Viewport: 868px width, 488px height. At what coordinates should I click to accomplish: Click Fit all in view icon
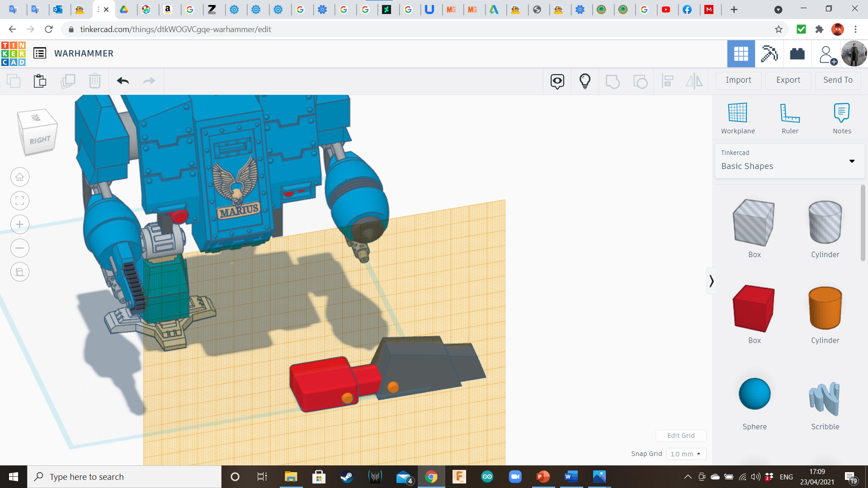pos(20,201)
